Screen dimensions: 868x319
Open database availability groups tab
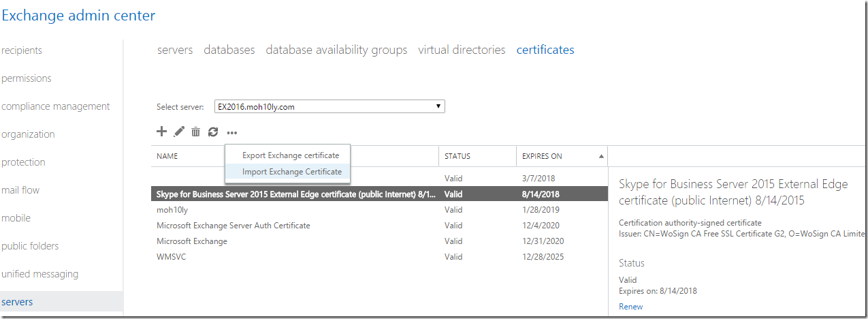pyautogui.click(x=336, y=50)
